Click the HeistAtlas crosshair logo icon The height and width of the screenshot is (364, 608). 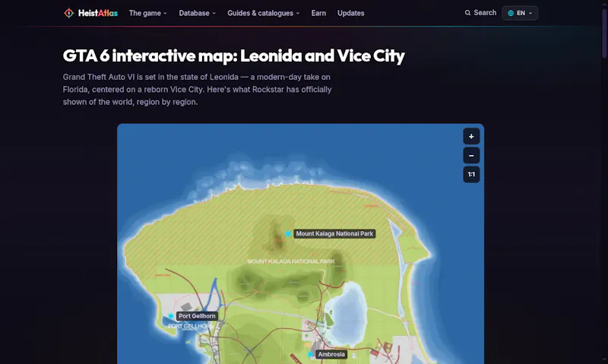68,13
